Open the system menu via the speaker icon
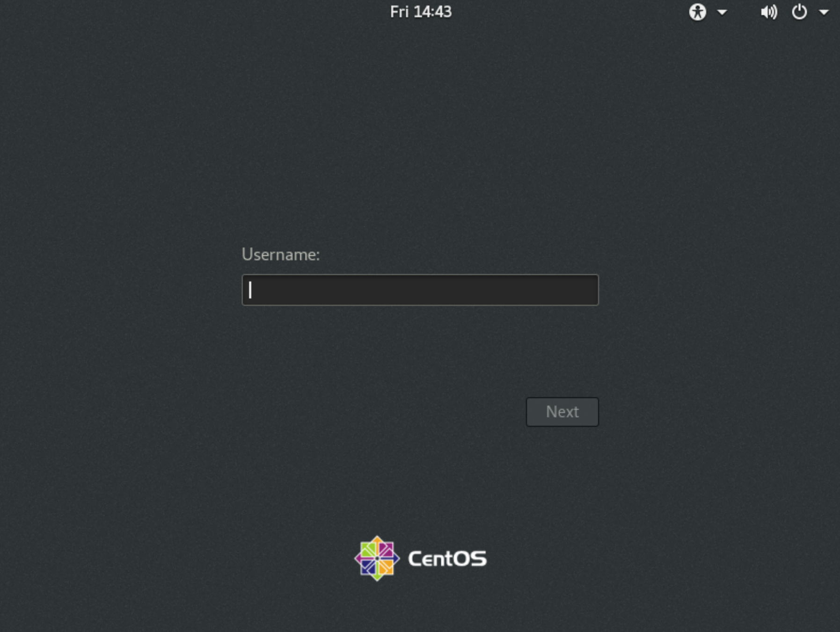 pos(768,12)
